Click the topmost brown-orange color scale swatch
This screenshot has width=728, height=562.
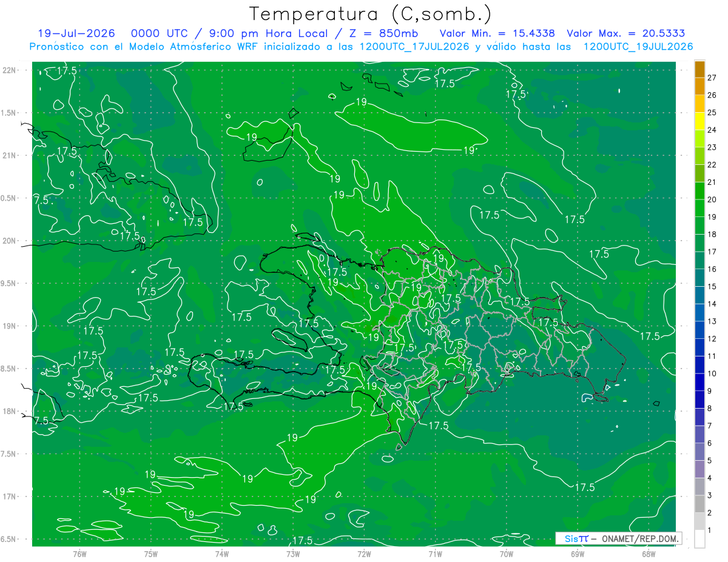699,69
